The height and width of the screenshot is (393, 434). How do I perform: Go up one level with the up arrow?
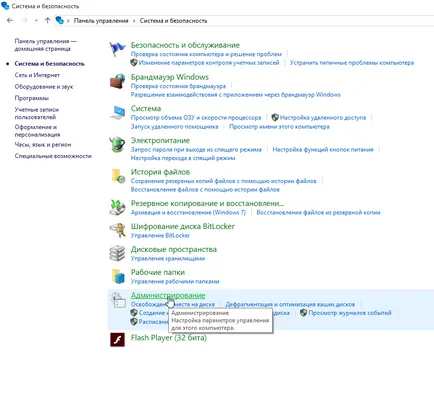pos(47,20)
